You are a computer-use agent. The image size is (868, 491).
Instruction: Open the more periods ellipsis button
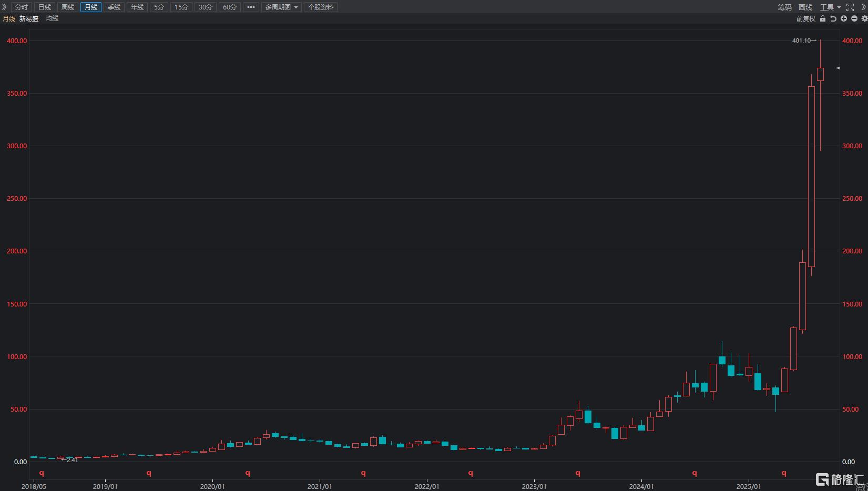(x=251, y=7)
